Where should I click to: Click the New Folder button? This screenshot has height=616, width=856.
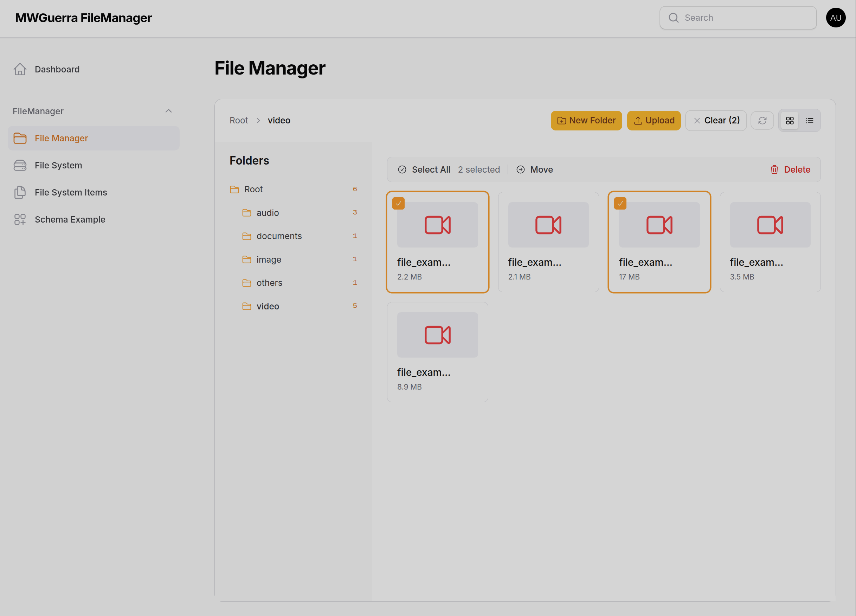point(586,120)
